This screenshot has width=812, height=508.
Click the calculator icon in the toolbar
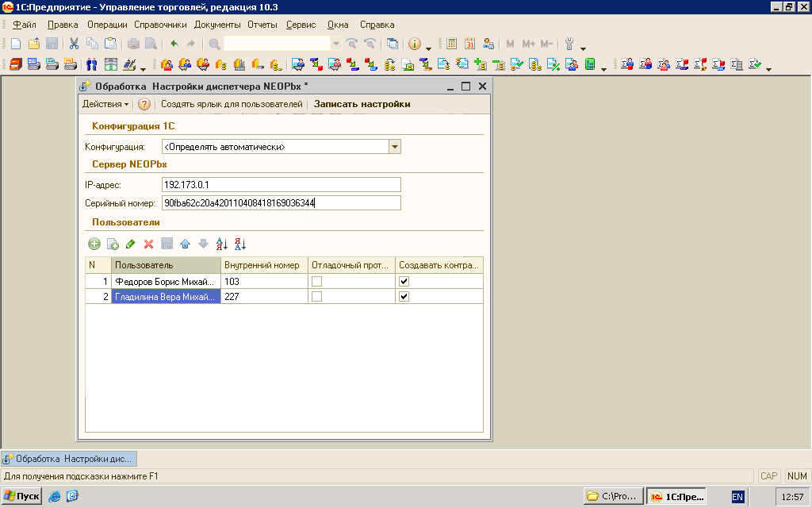point(451,44)
